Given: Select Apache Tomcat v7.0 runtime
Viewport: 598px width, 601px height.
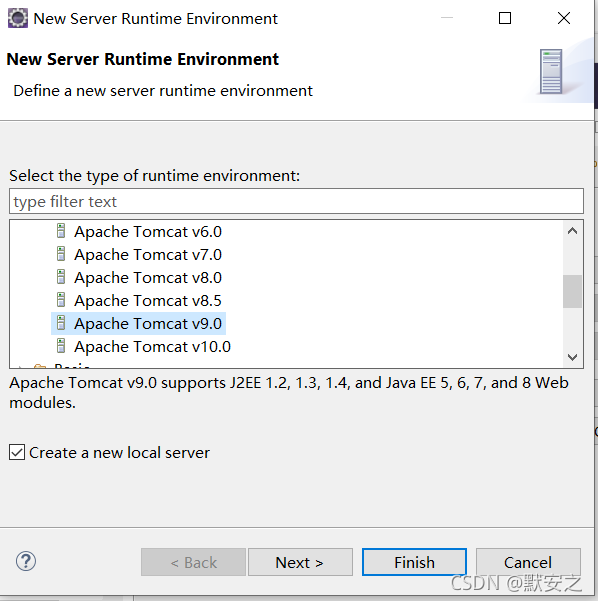Looking at the screenshot, I should pos(148,255).
